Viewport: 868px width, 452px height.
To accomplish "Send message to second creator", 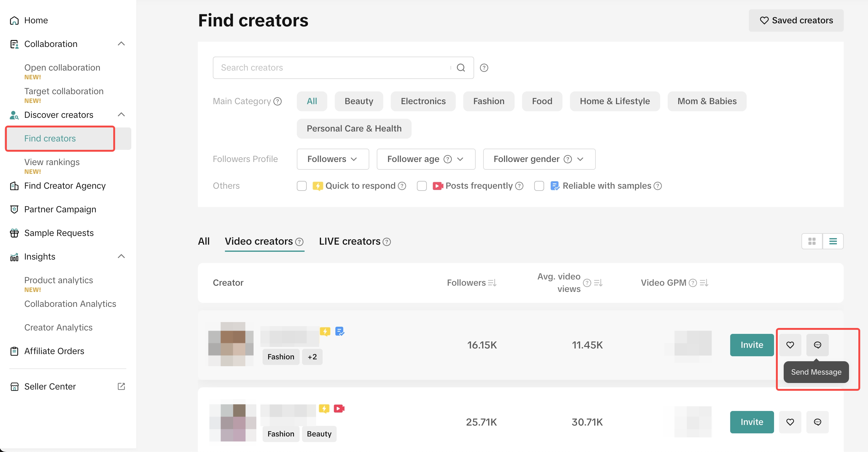I will (817, 422).
